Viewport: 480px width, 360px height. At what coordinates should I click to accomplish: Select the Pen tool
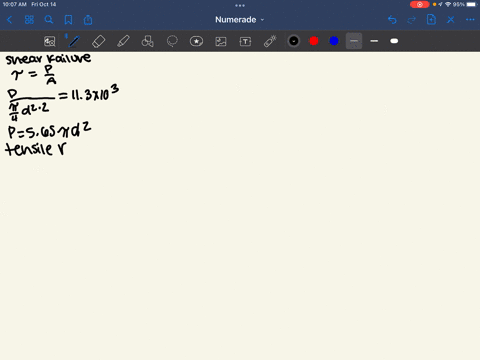point(74,41)
